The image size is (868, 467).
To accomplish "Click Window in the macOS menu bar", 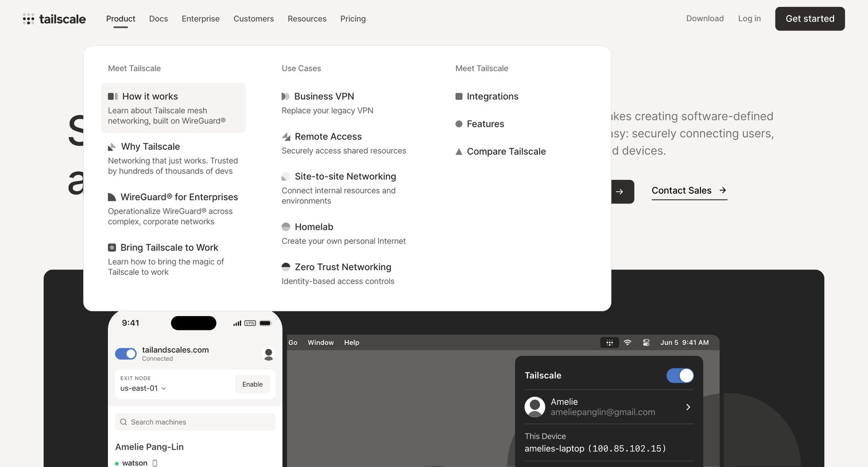I will tap(320, 343).
